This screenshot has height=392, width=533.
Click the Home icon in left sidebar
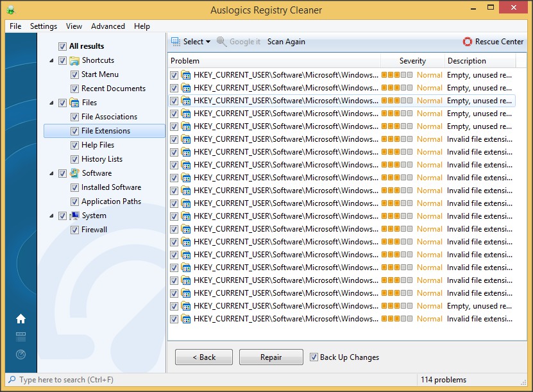[x=21, y=318]
